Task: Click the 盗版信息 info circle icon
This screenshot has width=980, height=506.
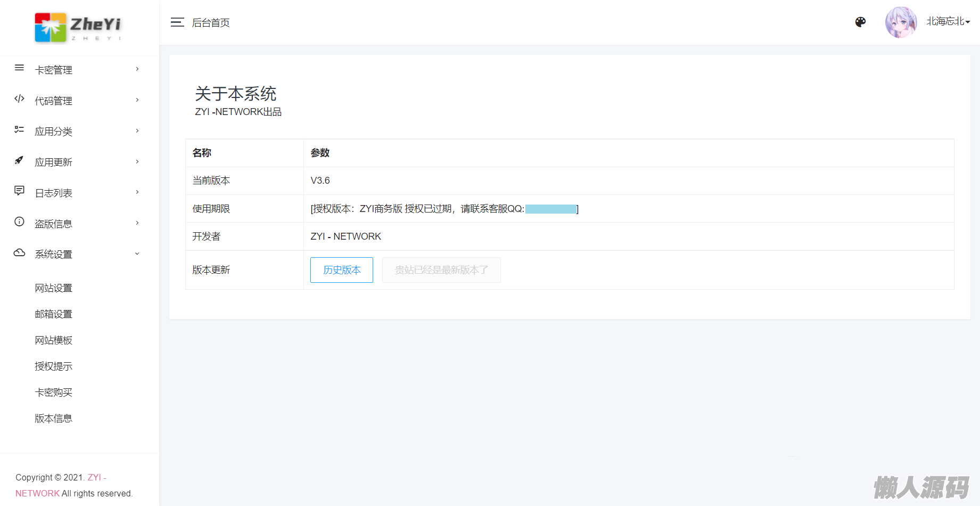Action: (19, 222)
